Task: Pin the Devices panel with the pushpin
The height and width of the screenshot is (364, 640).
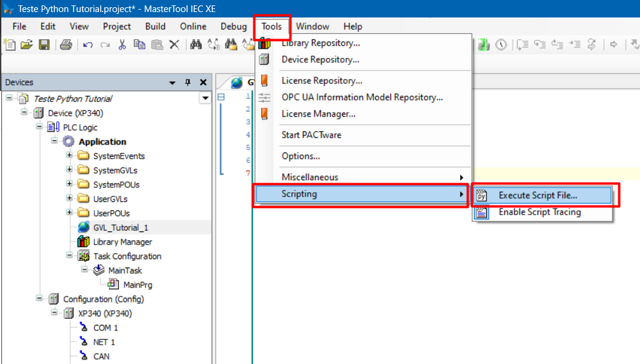Action: pyautogui.click(x=188, y=83)
